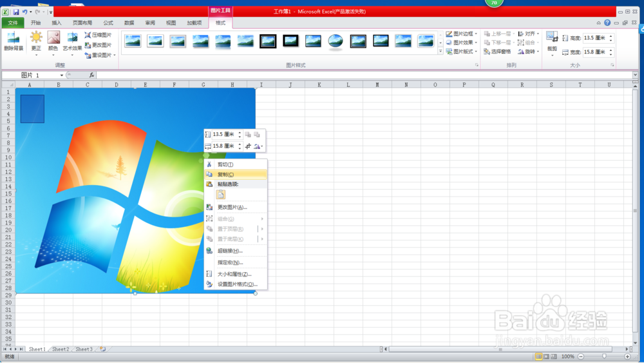Open rotate dropdown in the mini toolbar
Viewport: 644px width, 363px height.
coord(258,146)
